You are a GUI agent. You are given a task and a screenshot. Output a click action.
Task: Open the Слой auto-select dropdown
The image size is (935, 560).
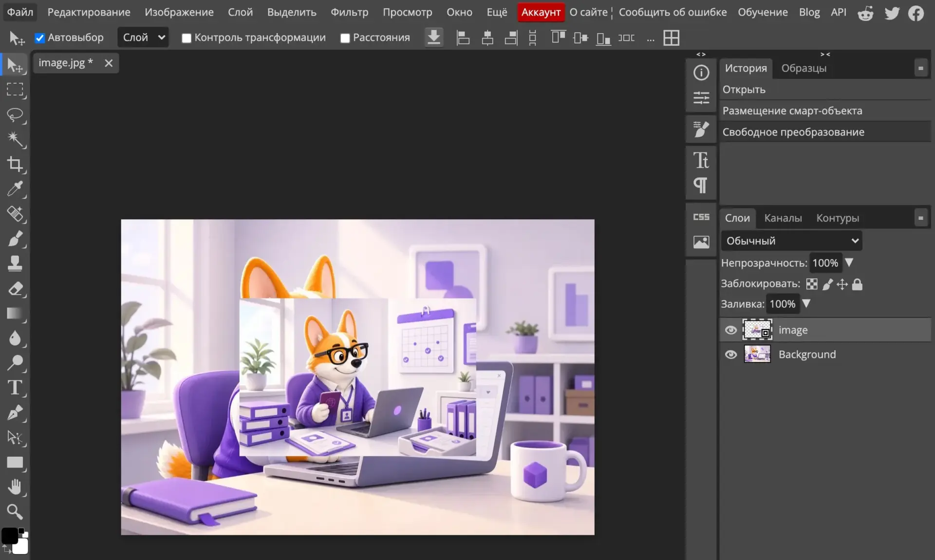coord(143,37)
